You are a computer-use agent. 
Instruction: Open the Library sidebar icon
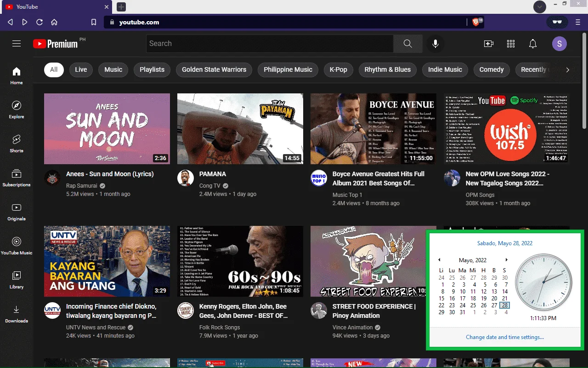17,279
